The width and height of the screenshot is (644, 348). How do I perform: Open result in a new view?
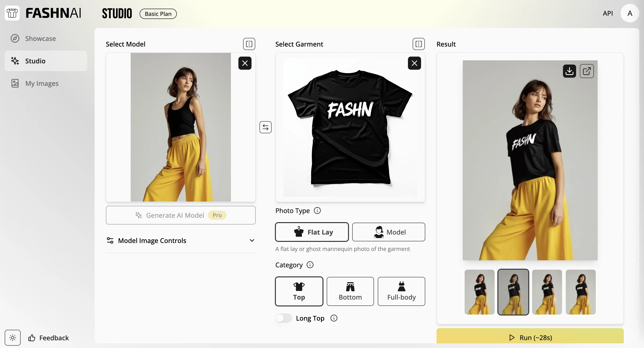coord(587,71)
